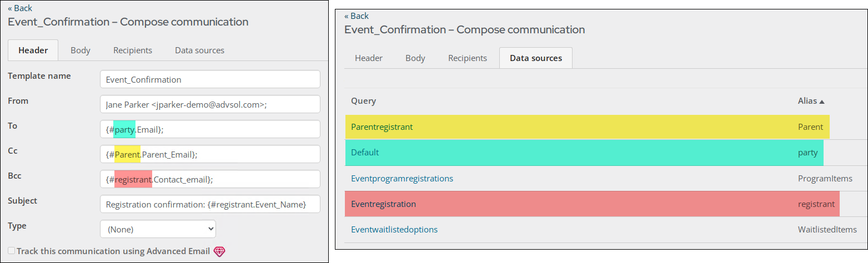The image size is (868, 263).
Task: Open the Type dropdown showing (None)
Action: tap(158, 229)
